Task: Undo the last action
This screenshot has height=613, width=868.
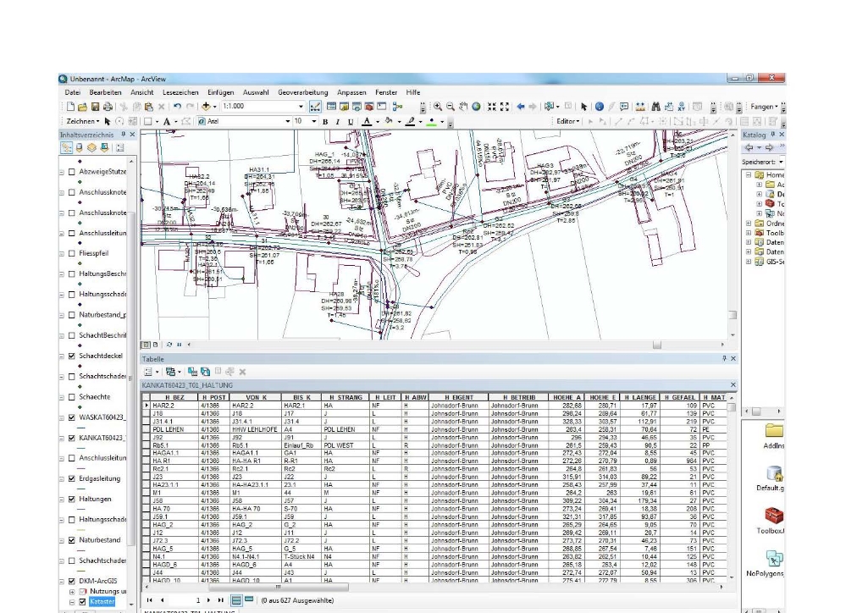Action: [x=177, y=106]
